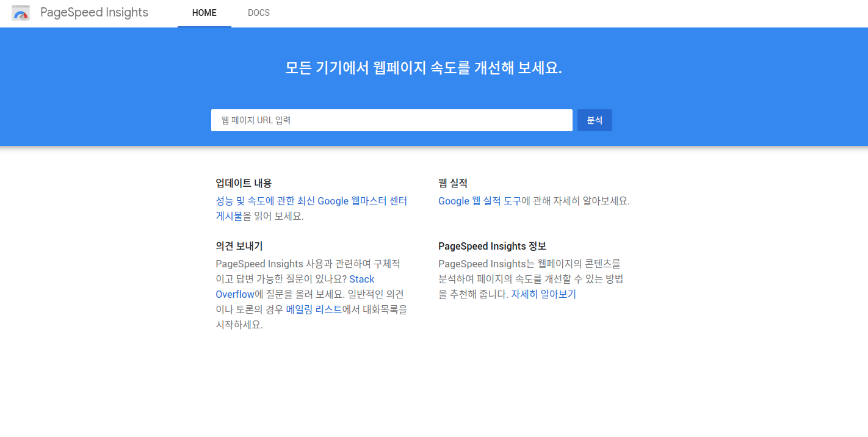868x437 pixels.
Task: Click the "Stack Overflow" link
Action: pyautogui.click(x=362, y=279)
